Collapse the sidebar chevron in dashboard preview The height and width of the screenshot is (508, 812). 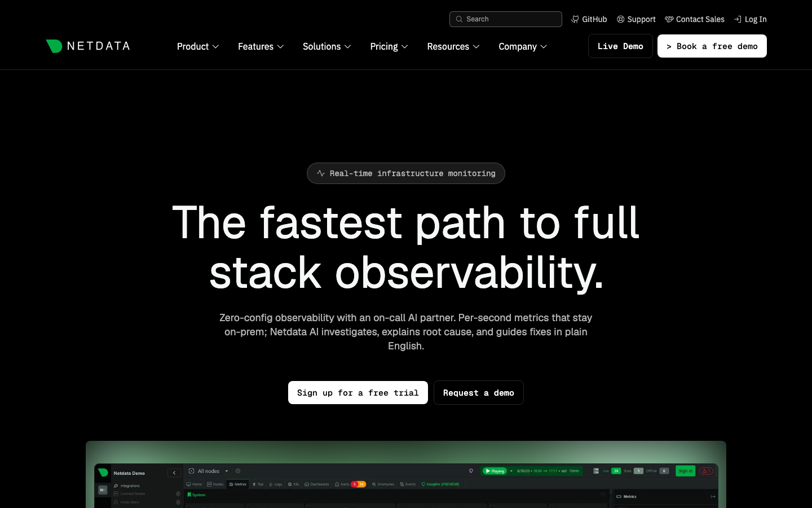[x=174, y=473]
